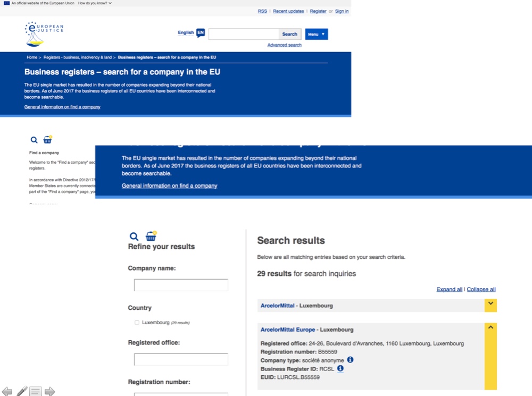The image size is (532, 396).
Task: Open General information link in top banner
Action: point(62,107)
